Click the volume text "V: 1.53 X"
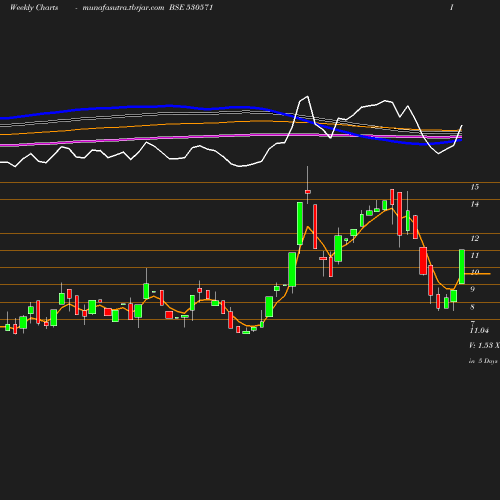This screenshot has height=500, width=500. coord(484,345)
